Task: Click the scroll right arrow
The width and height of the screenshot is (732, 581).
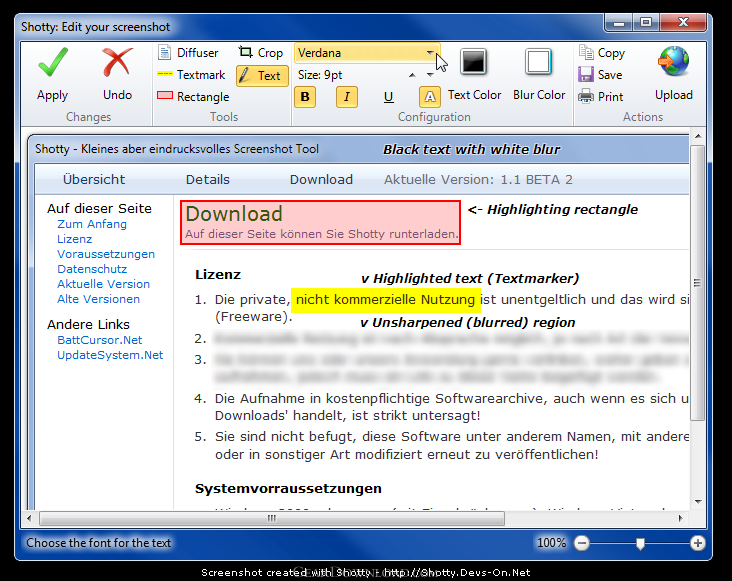Action: click(680, 518)
